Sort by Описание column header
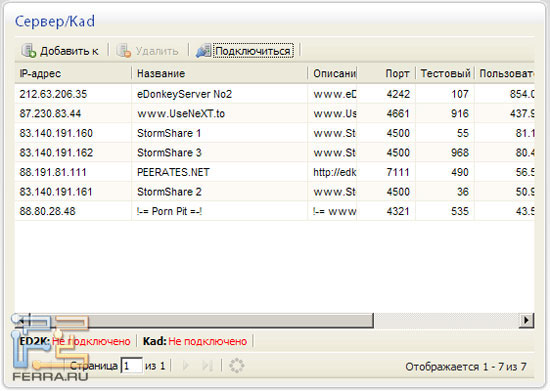The height and width of the screenshot is (391, 550). click(x=333, y=73)
